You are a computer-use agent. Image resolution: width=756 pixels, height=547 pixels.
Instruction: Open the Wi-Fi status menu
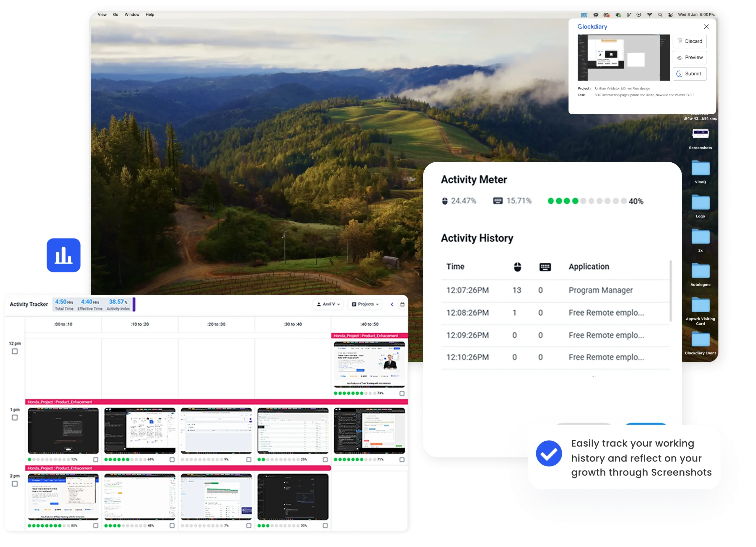(x=649, y=15)
